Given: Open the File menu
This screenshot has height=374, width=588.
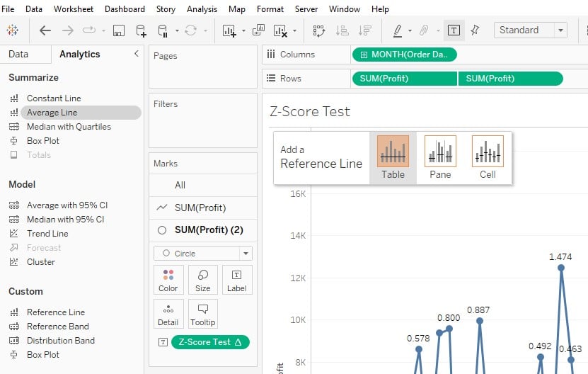Looking at the screenshot, I should 8,9.
